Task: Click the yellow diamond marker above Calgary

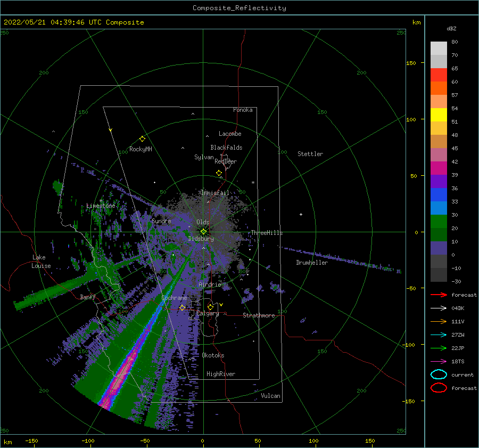Action: 210,307
